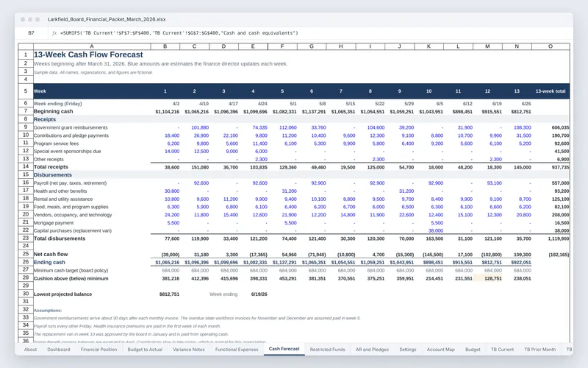The width and height of the screenshot is (588, 368).
Task: Click the window title Larkfield_Board_Financial_Packet_March_2026.xlsx
Action: pos(107,19)
